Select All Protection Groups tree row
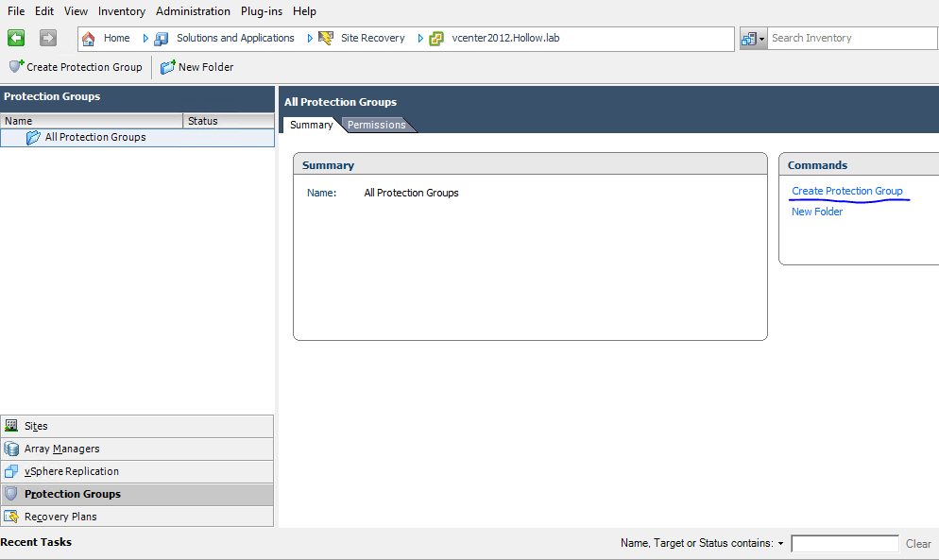Screen dimensions: 939x560 coord(138,138)
